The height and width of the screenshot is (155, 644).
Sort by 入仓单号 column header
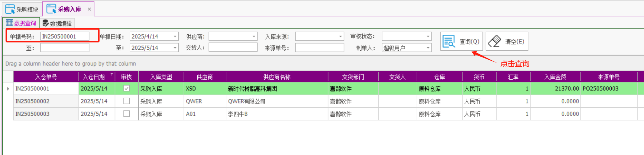click(x=46, y=77)
